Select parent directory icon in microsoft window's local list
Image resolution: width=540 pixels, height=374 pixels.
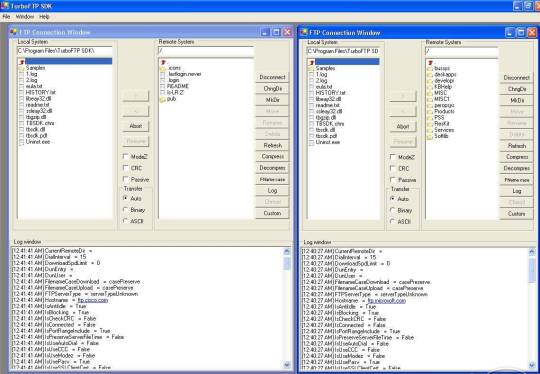[311, 62]
